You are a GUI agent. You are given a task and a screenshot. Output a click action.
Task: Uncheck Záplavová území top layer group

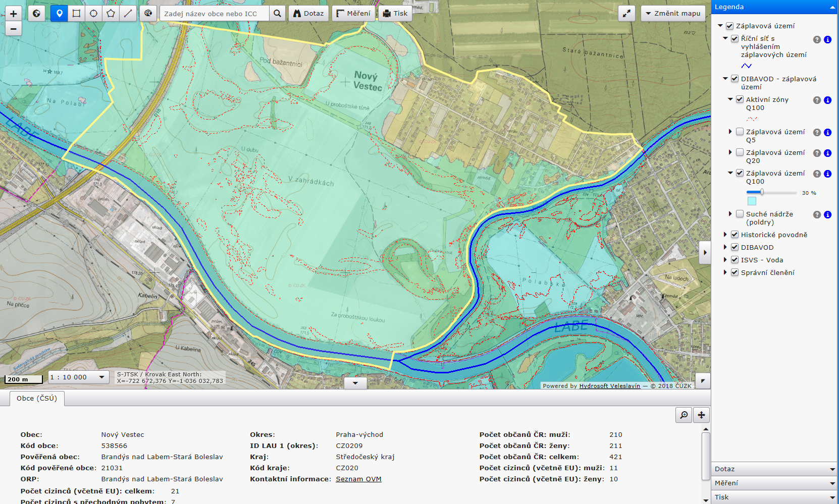(x=729, y=26)
